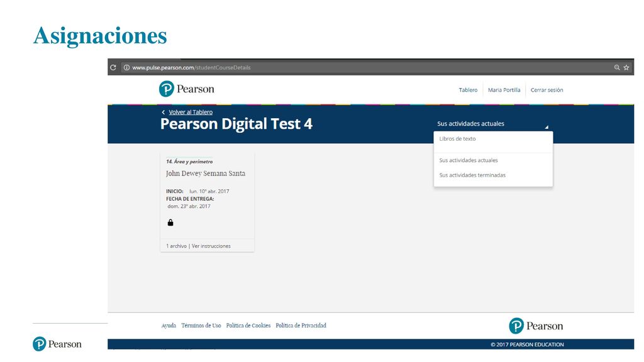644x362 pixels.
Task: Open the María Portilla profile link
Action: coord(504,90)
